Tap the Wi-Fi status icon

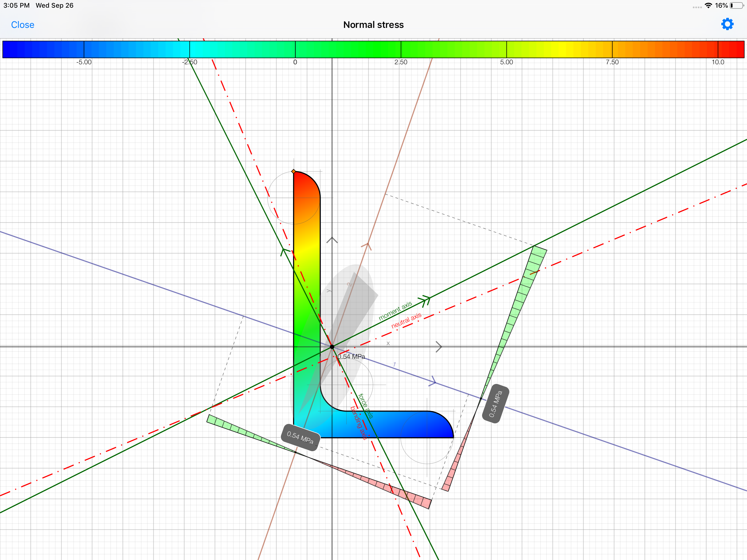point(708,5)
